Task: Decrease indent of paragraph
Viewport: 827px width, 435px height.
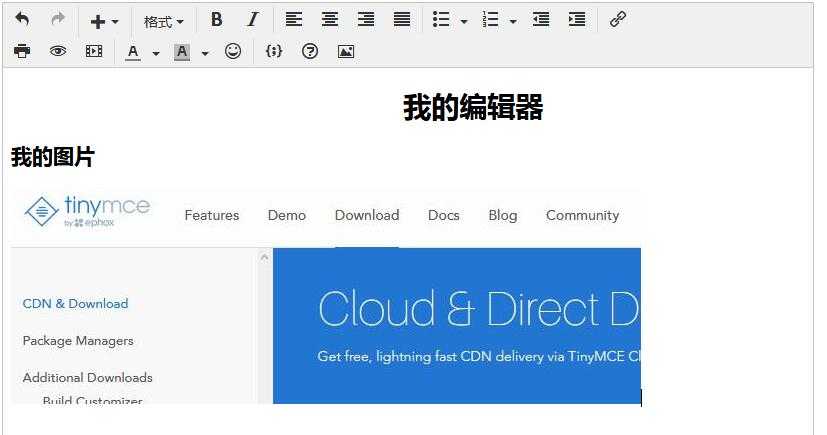Action: coord(541,20)
